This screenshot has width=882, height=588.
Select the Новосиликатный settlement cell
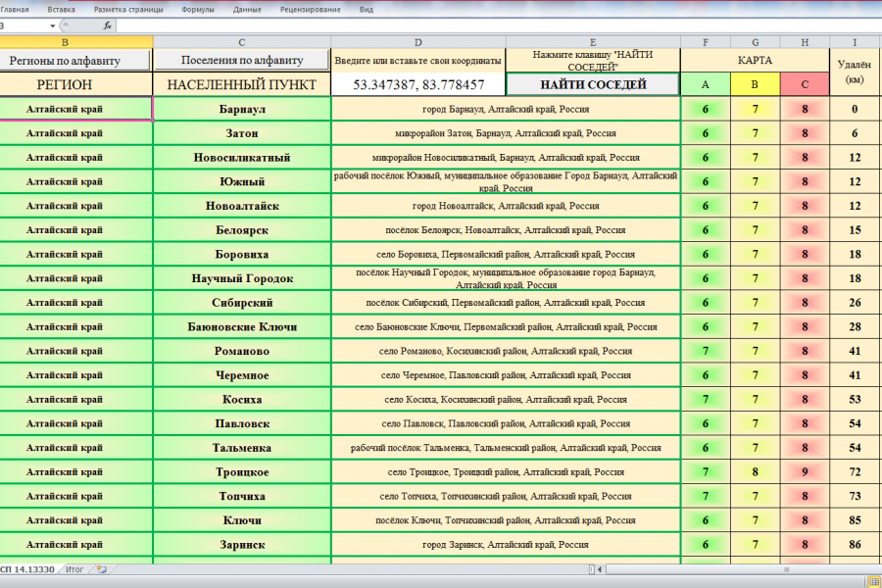coord(242,158)
